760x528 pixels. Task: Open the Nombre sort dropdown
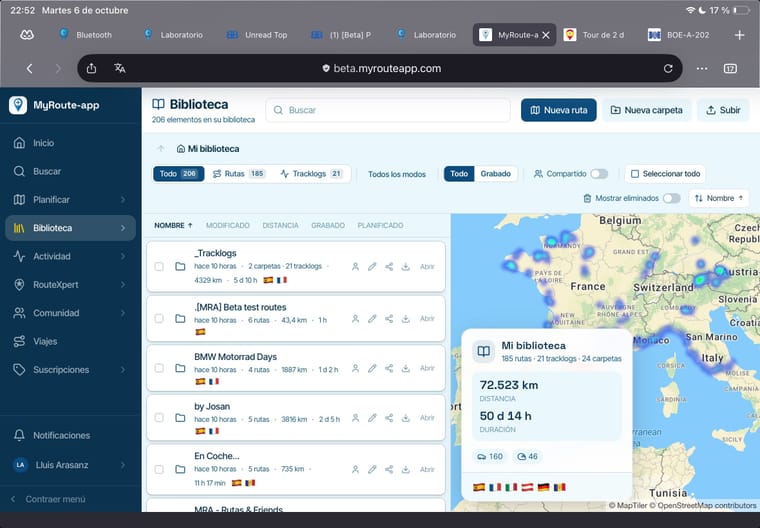click(x=719, y=198)
